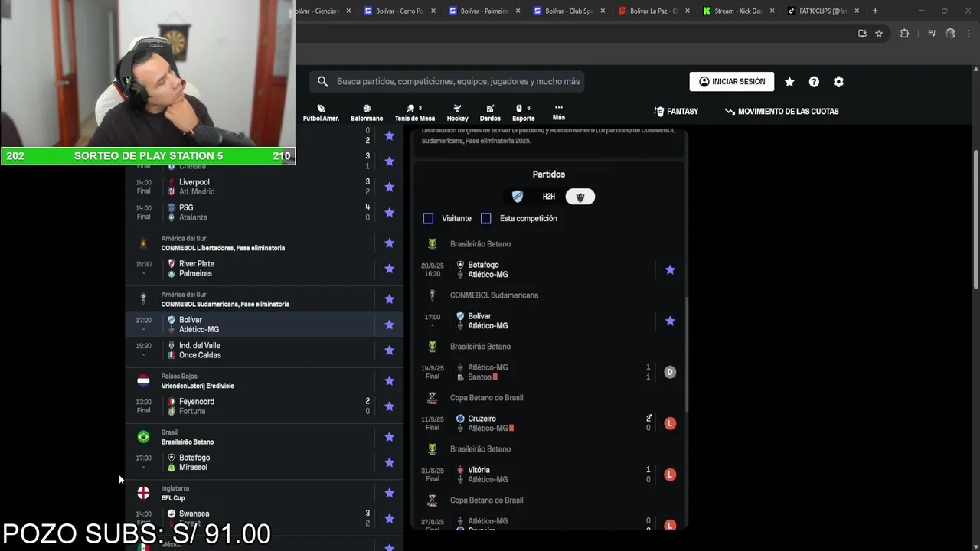This screenshot has width=980, height=551.
Task: Select the Hockey sport icon
Action: click(x=457, y=112)
